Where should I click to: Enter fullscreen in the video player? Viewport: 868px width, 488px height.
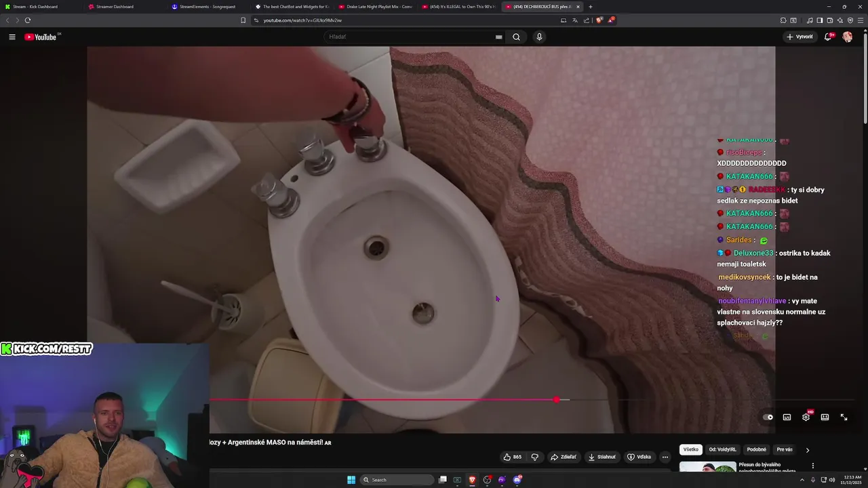click(x=844, y=417)
